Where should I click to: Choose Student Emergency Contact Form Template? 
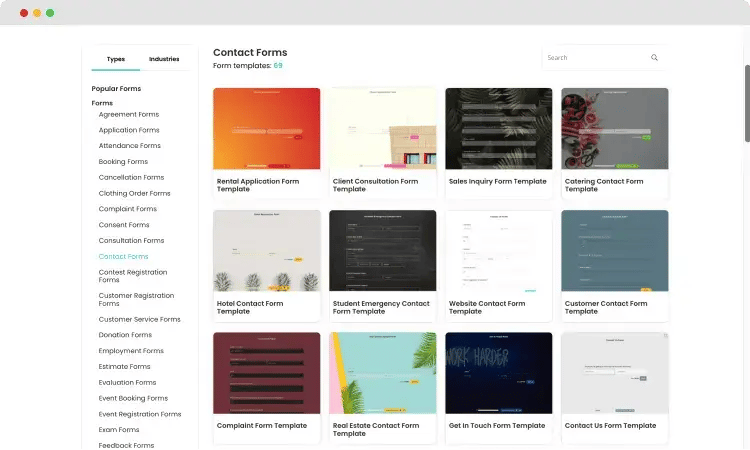click(x=383, y=251)
